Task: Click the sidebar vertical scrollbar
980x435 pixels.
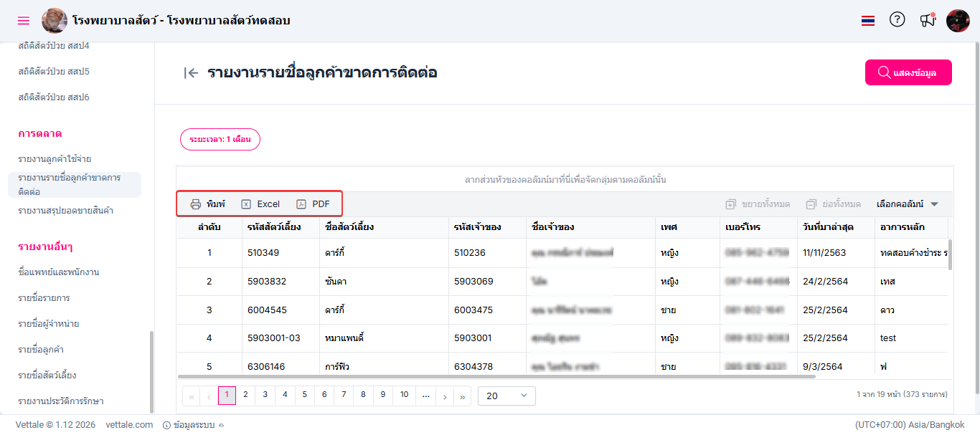Action: (151, 371)
